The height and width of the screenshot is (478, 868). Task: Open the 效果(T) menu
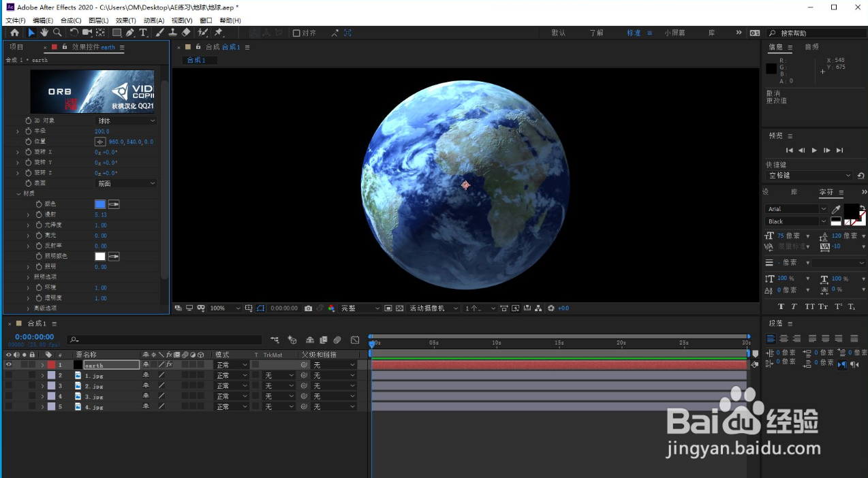coord(126,20)
